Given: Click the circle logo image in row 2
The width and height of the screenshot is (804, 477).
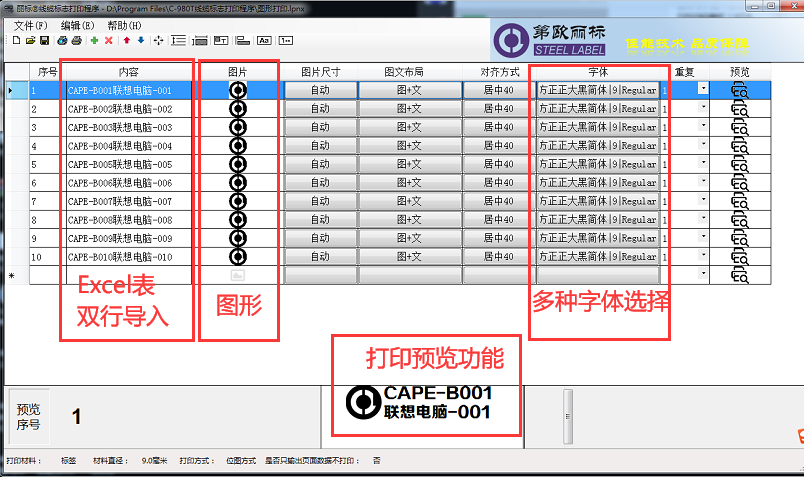Looking at the screenshot, I should tap(238, 109).
